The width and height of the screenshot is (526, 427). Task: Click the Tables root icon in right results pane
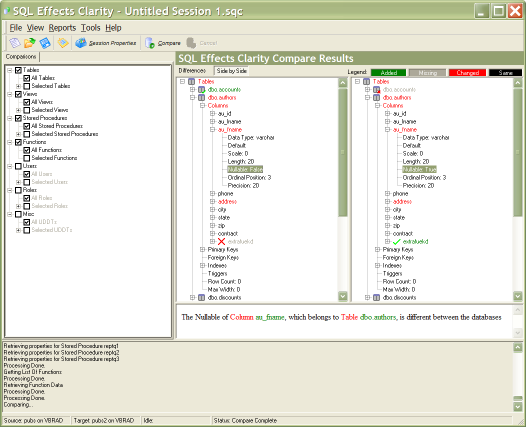pyautogui.click(x=367, y=82)
